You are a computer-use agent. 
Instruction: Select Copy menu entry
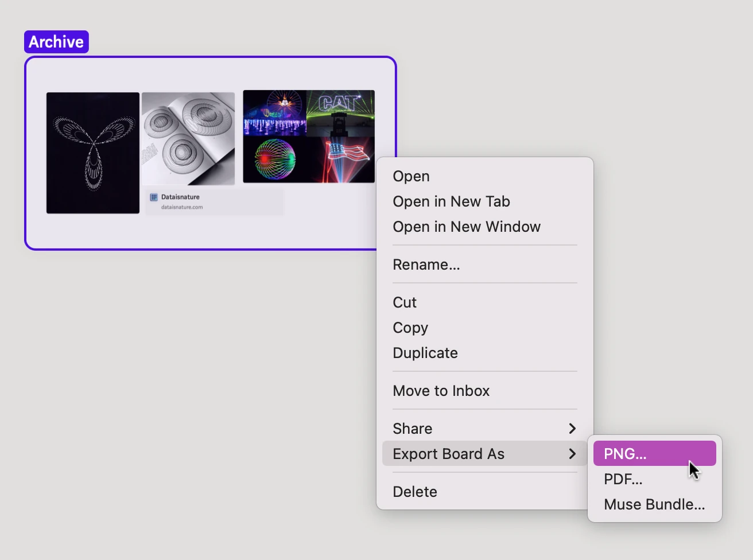pos(410,328)
